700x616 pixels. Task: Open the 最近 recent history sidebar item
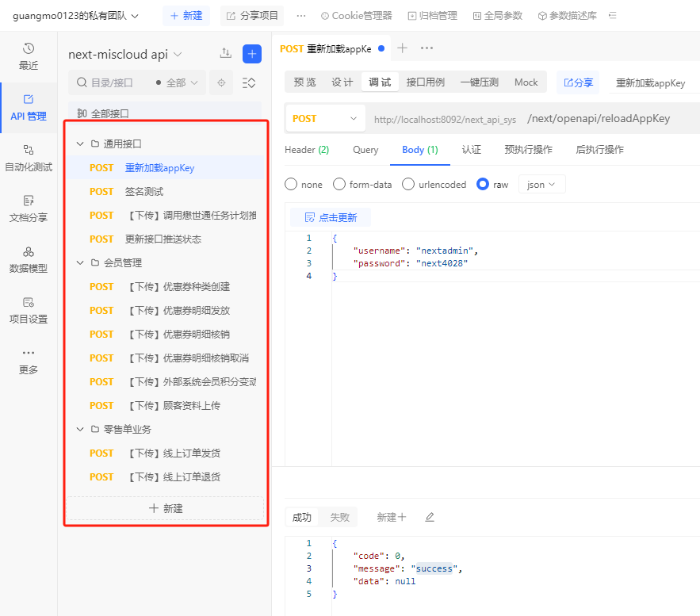click(x=28, y=56)
